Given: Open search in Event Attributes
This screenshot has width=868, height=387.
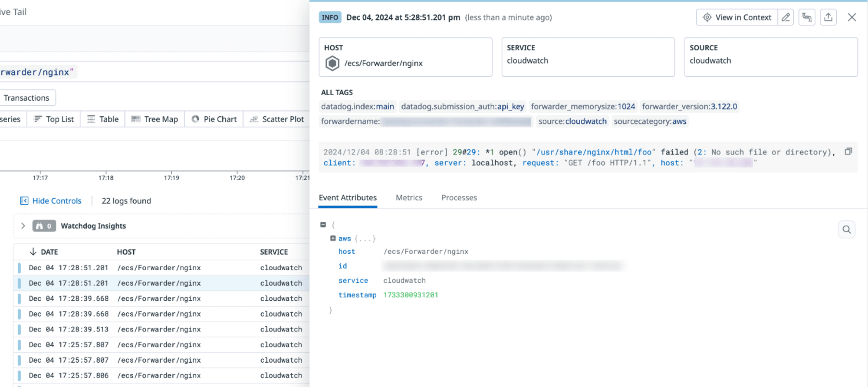Looking at the screenshot, I should [846, 230].
